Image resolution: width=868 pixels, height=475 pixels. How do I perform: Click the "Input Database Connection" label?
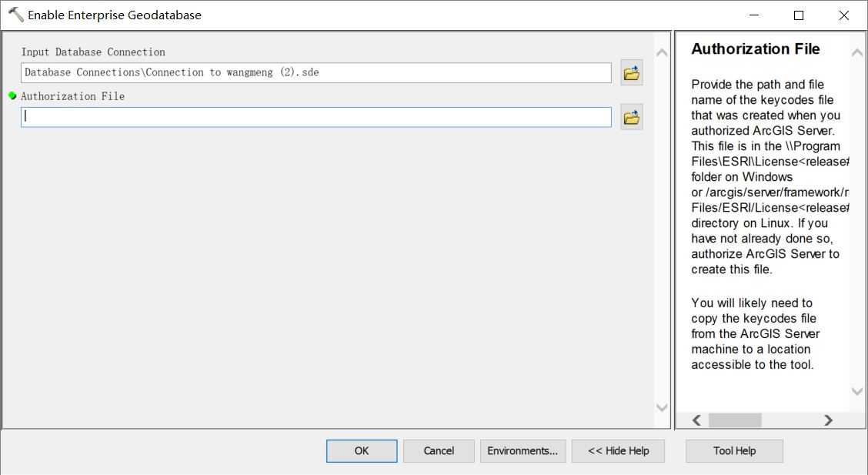[x=93, y=52]
